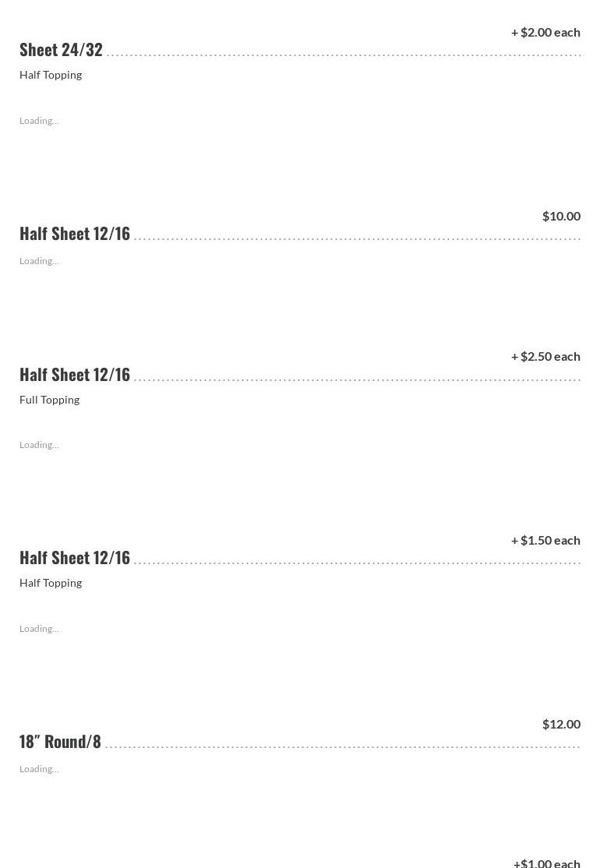The width and height of the screenshot is (600, 868).
Task: Click Loading text below Sheet 24/32 Half Topping
Action: pos(39,121)
